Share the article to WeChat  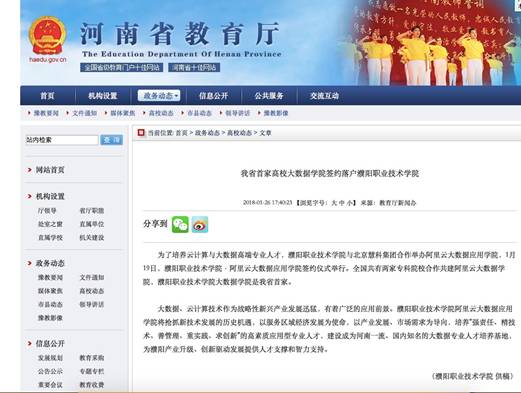180,224
